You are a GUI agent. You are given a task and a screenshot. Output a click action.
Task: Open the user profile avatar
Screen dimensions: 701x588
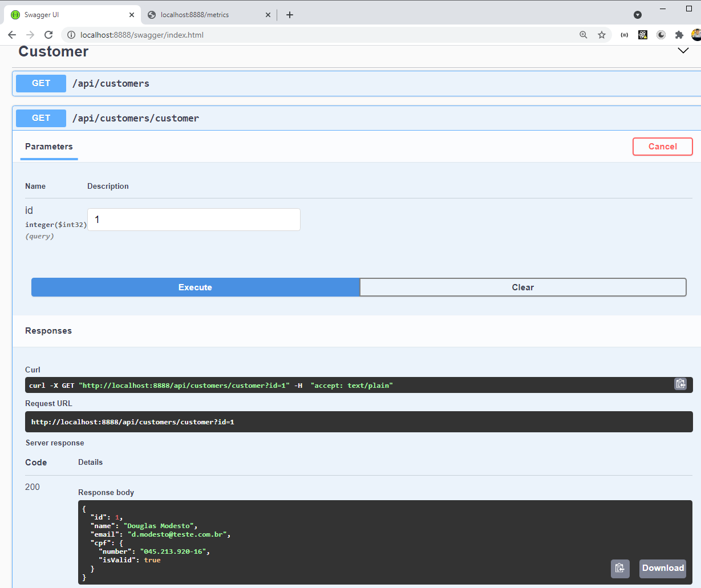point(696,35)
